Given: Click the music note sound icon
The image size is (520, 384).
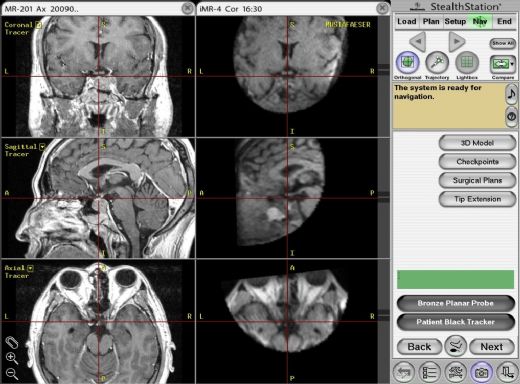Looking at the screenshot, I should [x=511, y=94].
